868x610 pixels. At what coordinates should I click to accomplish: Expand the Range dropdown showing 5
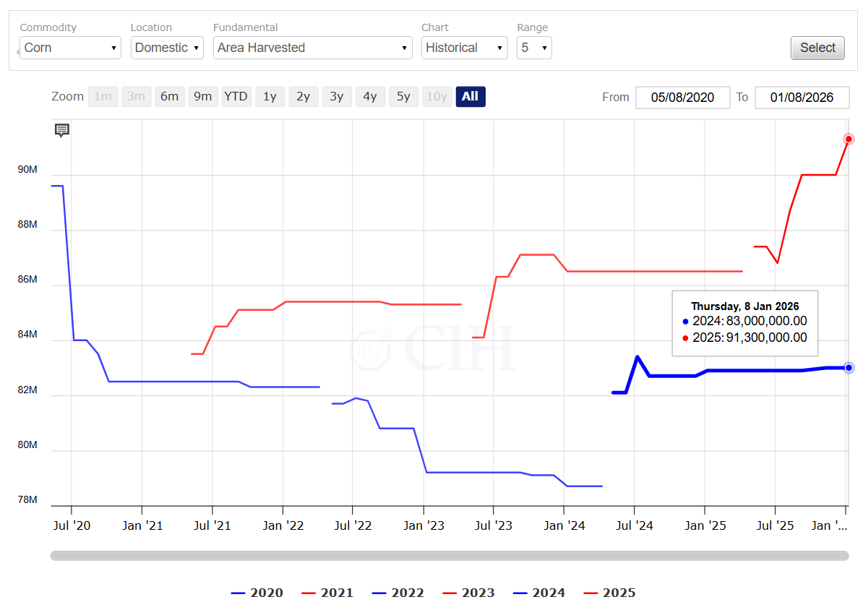pos(534,48)
